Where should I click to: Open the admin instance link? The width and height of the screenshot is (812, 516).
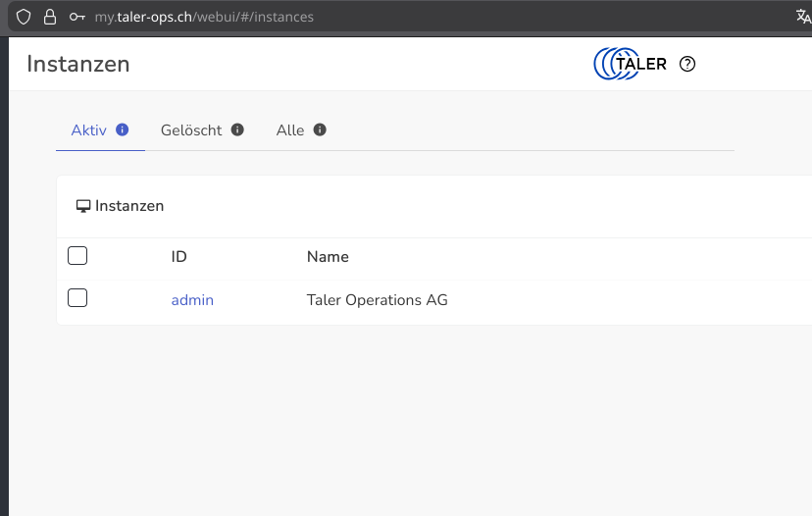(192, 300)
